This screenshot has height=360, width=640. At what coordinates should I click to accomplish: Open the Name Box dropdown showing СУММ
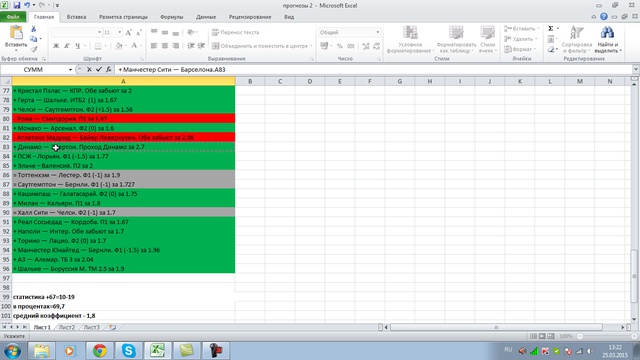[x=70, y=70]
